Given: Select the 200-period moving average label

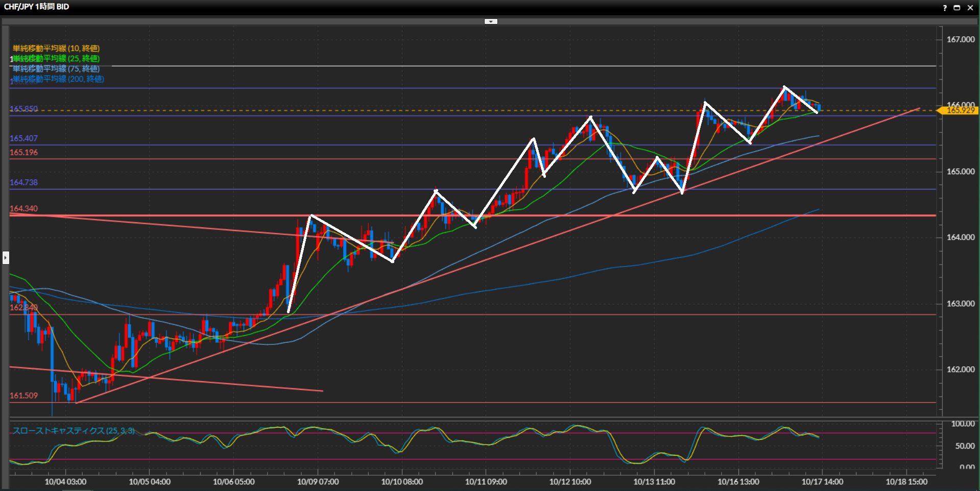Looking at the screenshot, I should click(58, 79).
